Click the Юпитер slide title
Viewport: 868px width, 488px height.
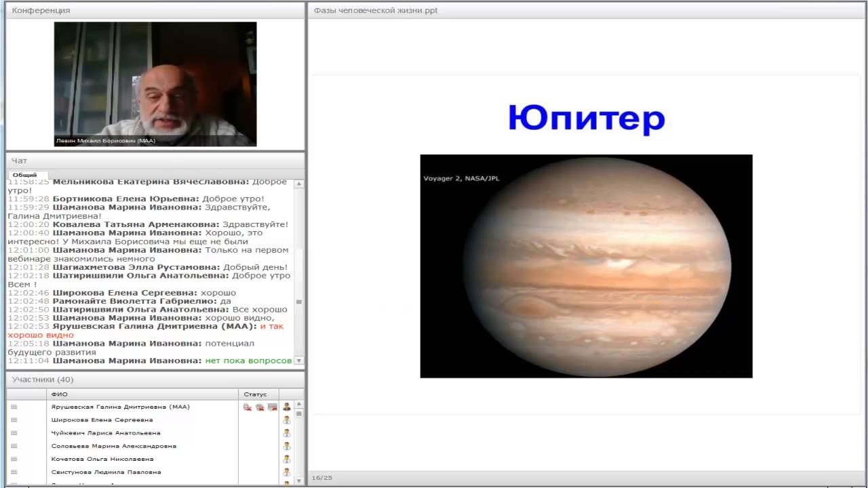[586, 119]
